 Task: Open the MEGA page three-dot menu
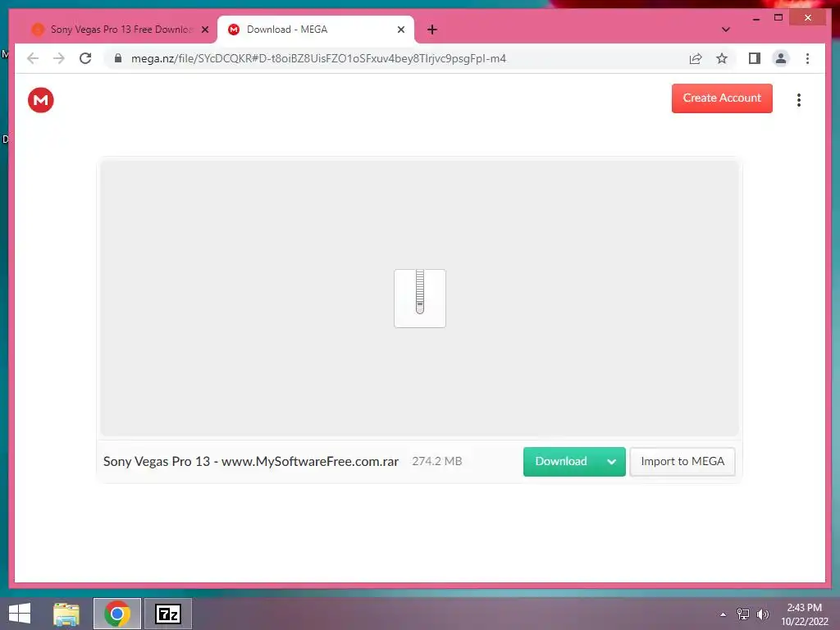[x=798, y=99]
